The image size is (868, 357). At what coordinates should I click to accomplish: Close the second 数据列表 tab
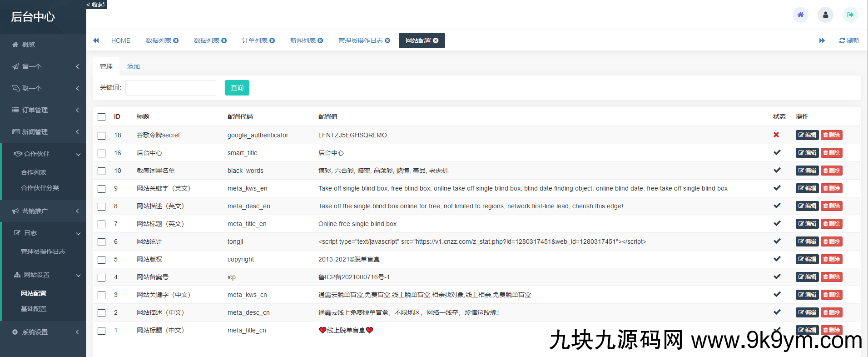click(224, 40)
